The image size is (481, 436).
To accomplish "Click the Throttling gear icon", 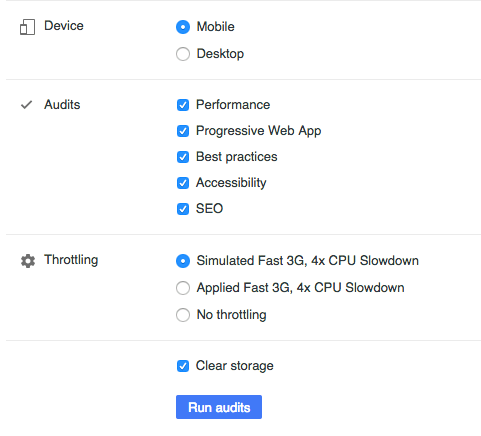I will [28, 261].
